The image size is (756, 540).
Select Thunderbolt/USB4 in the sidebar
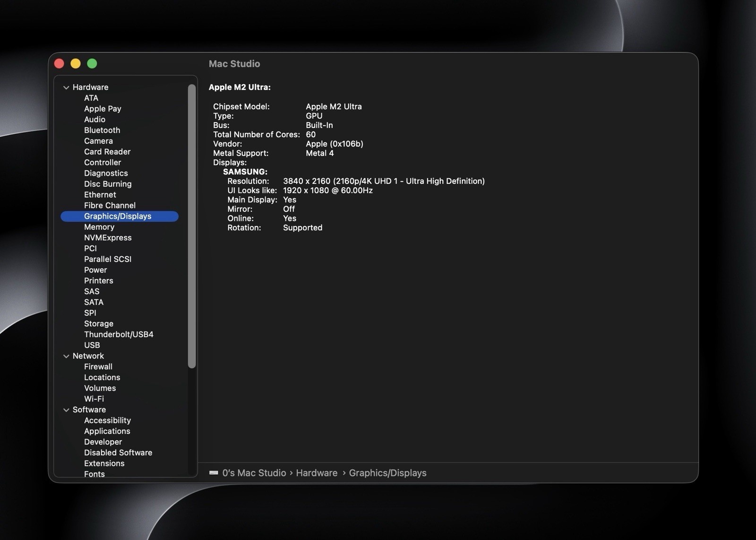119,334
